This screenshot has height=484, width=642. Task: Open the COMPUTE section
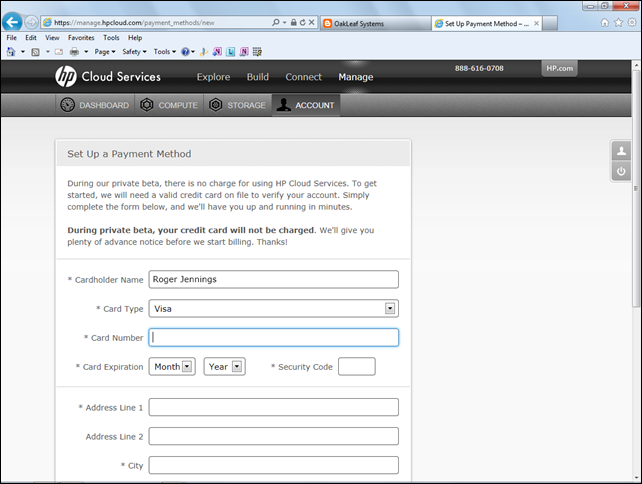(169, 105)
